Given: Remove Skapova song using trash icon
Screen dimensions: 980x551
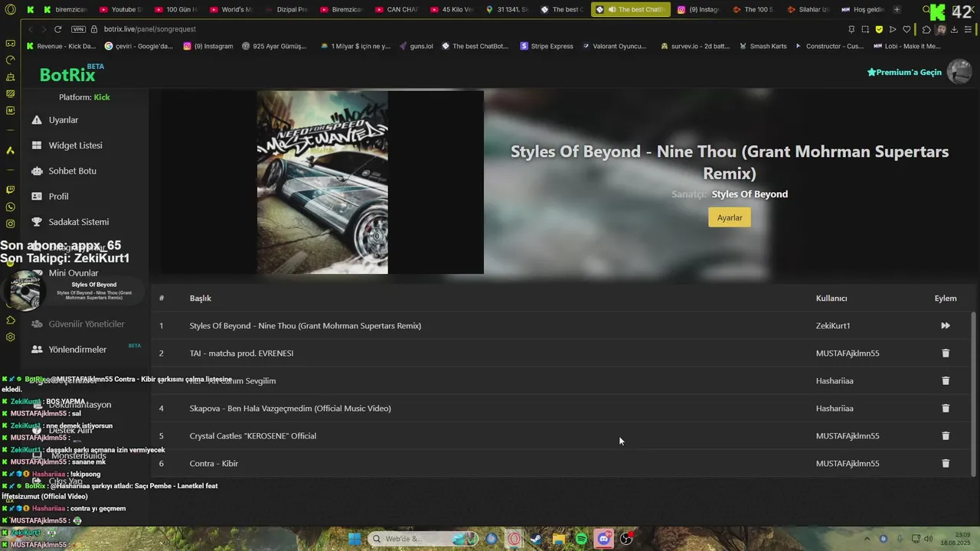Looking at the screenshot, I should (x=946, y=409).
